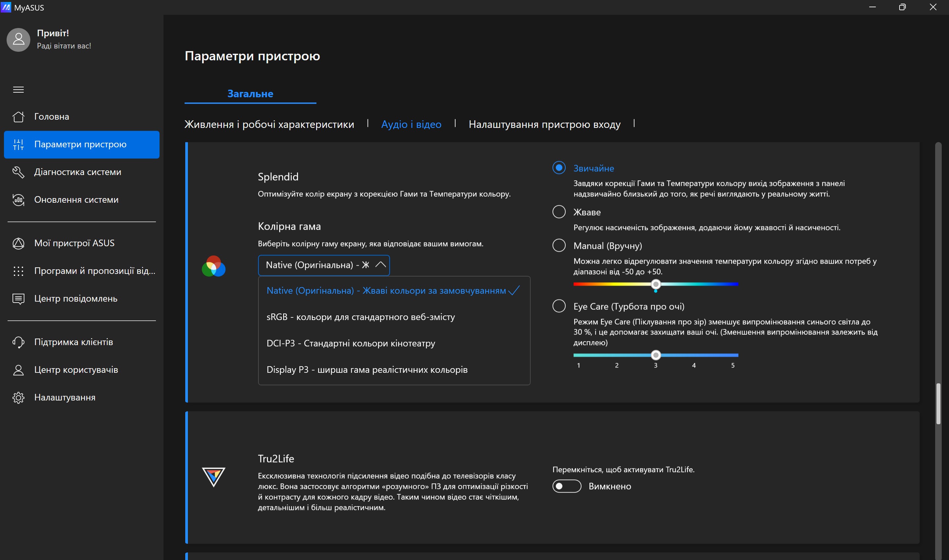This screenshot has width=949, height=560.
Task: Switch to Живлення і робочі характеристики tab
Action: (269, 124)
